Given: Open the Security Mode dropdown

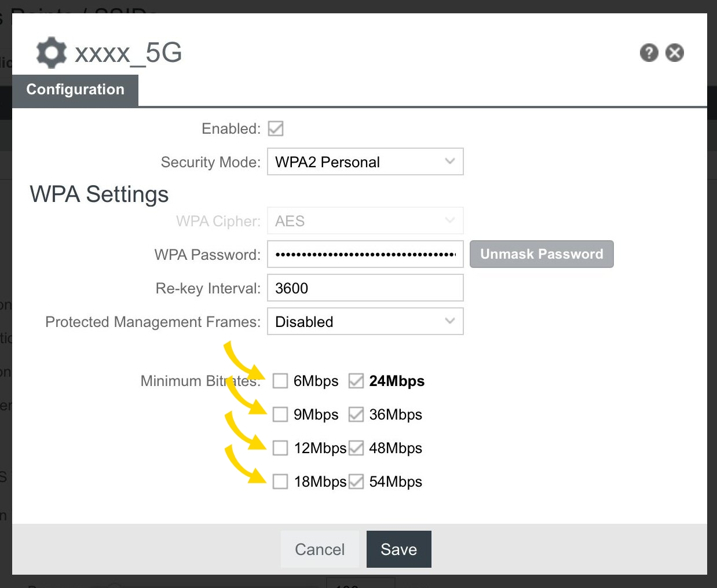Looking at the screenshot, I should pyautogui.click(x=365, y=162).
